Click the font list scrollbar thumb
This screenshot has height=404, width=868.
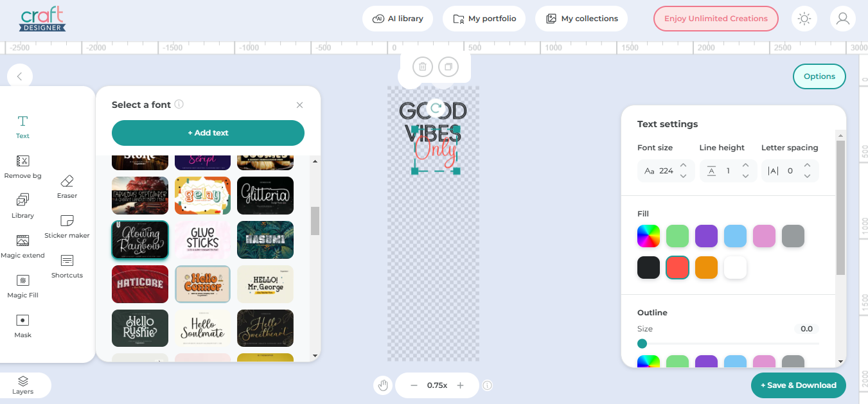pos(315,221)
